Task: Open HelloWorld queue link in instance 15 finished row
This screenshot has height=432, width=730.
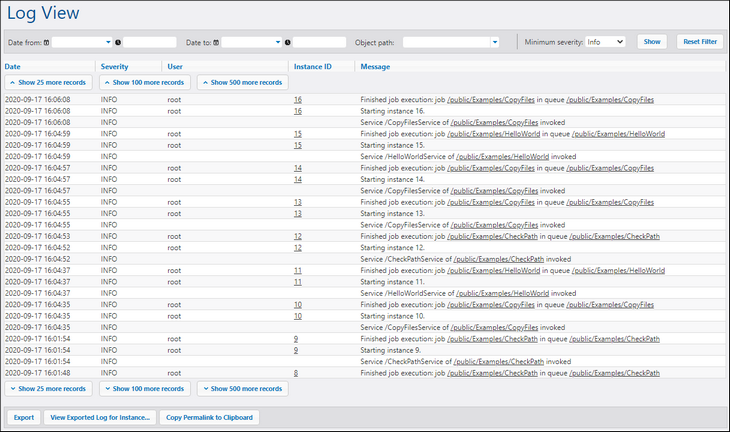Action: click(618, 134)
